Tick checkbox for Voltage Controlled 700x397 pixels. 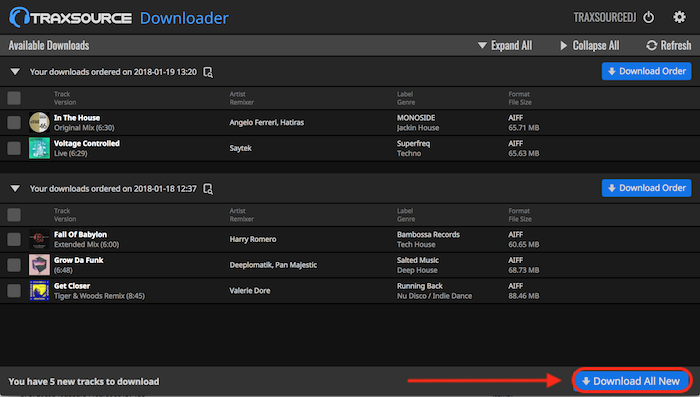[x=14, y=148]
